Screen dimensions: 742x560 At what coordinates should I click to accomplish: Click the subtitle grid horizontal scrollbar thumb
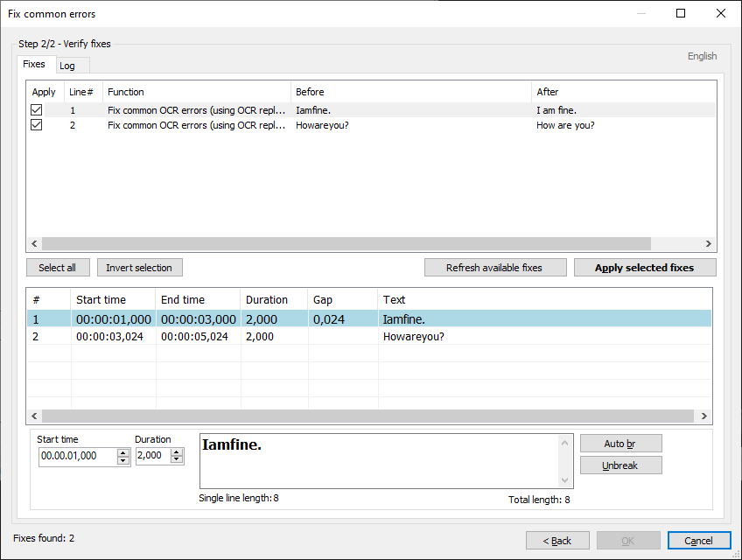(x=367, y=416)
